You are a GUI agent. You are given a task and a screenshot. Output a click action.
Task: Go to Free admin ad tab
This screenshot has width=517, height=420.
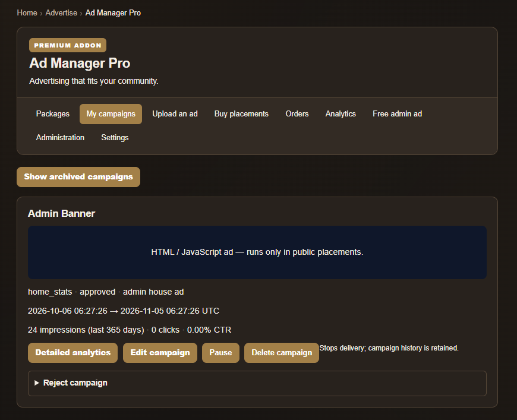coord(398,114)
